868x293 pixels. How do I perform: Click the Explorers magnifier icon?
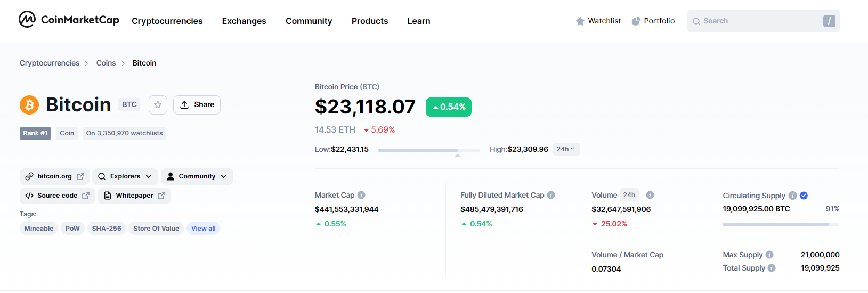point(102,176)
